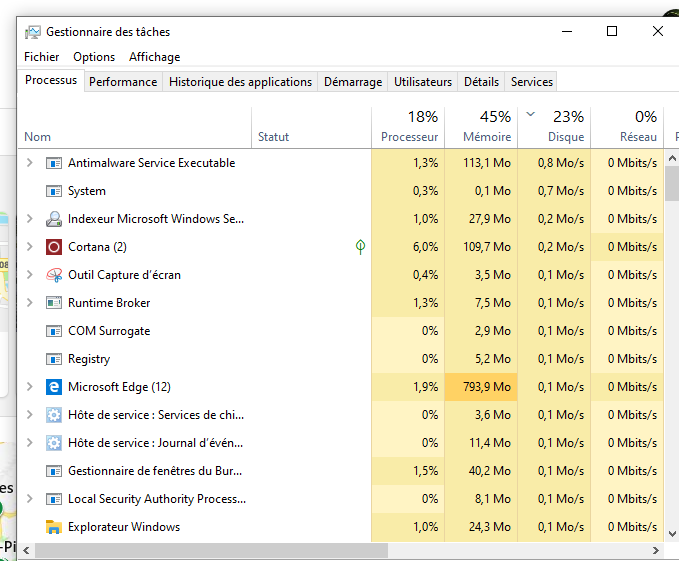This screenshot has height=561, width=679.
Task: Click the Registry process icon
Action: [x=54, y=359]
